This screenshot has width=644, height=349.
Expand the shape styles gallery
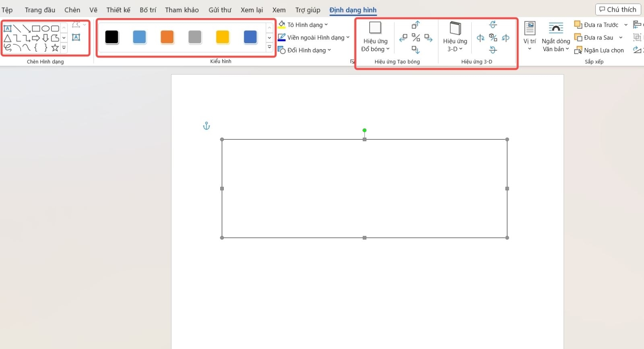(270, 48)
